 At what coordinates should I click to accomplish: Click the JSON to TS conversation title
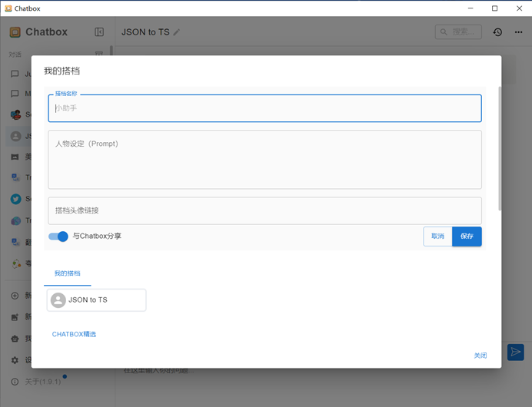point(145,32)
